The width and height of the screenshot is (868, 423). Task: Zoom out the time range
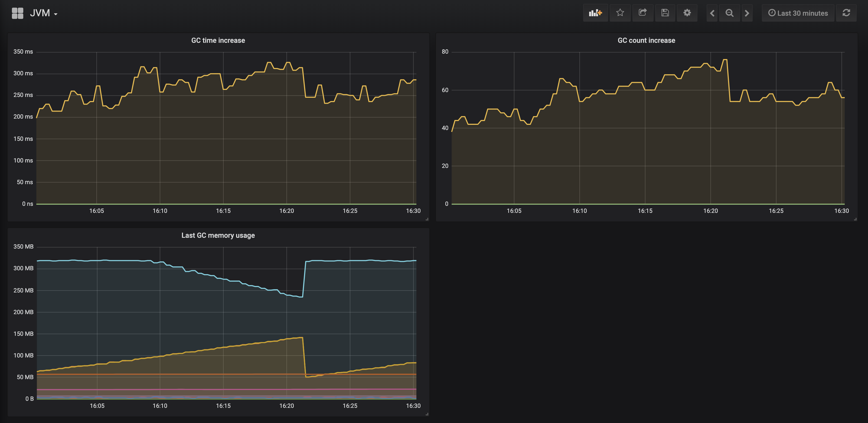729,13
